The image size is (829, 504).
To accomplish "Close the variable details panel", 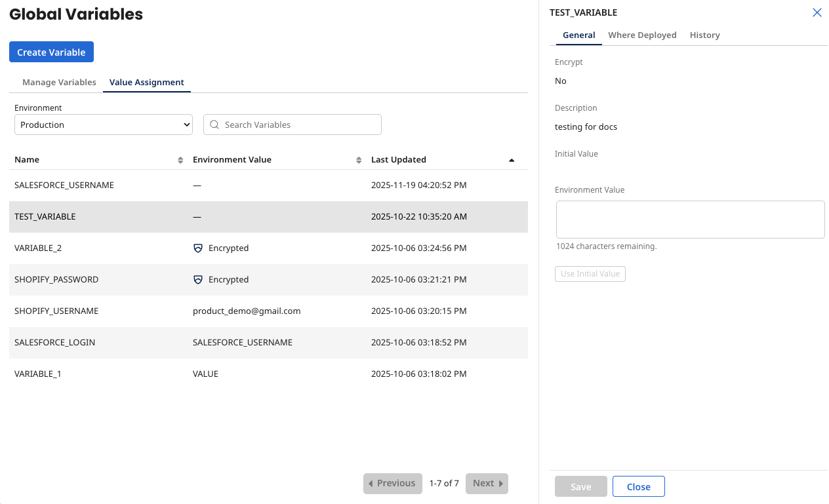I will tap(638, 486).
